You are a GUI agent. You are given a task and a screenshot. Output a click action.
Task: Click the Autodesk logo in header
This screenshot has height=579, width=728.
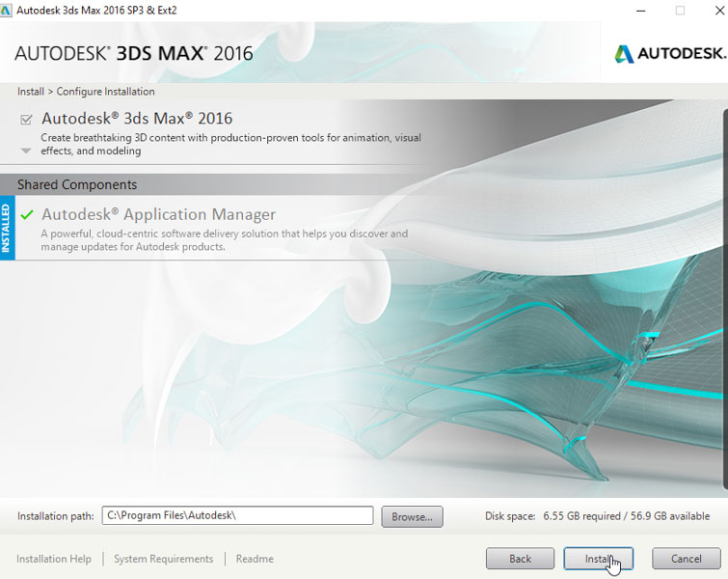click(670, 53)
